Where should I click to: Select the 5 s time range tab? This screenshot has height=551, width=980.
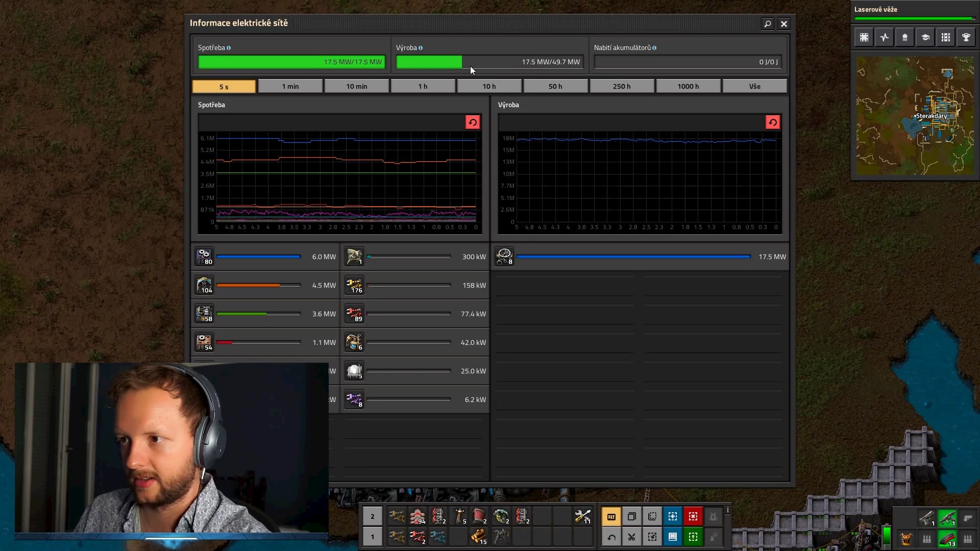click(x=224, y=86)
